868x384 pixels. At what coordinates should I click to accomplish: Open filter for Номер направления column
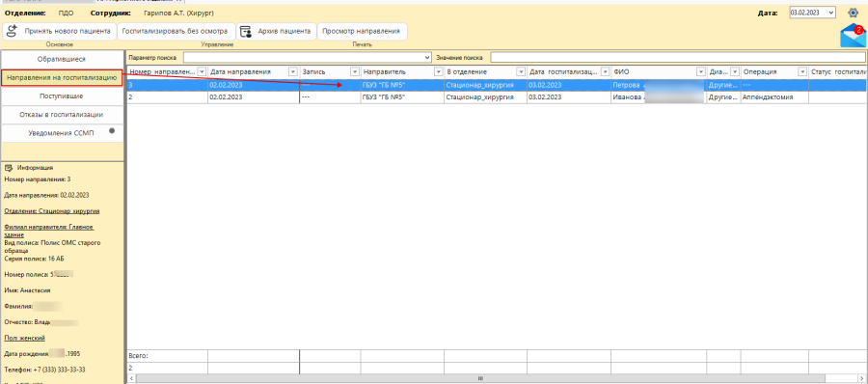(203, 72)
